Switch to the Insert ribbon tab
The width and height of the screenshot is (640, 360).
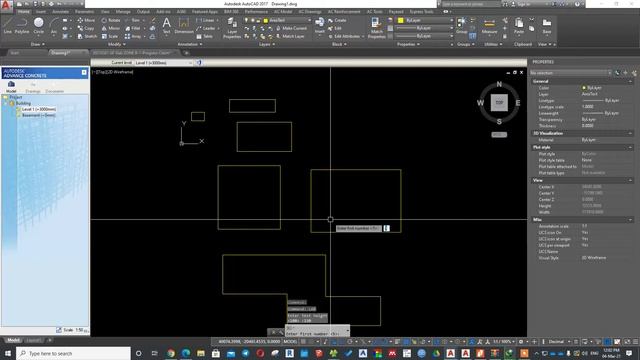[x=41, y=11]
